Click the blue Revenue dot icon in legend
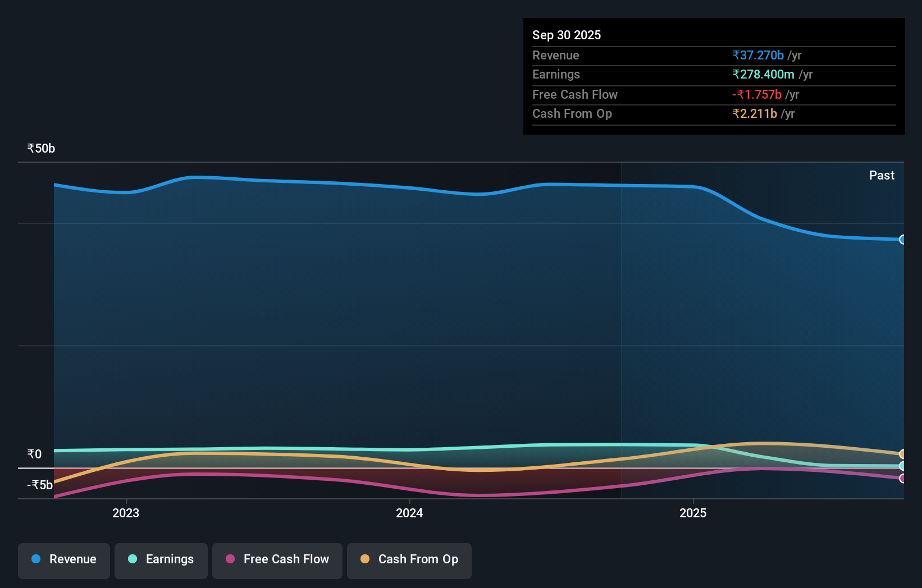This screenshot has width=922, height=588. [x=36, y=559]
